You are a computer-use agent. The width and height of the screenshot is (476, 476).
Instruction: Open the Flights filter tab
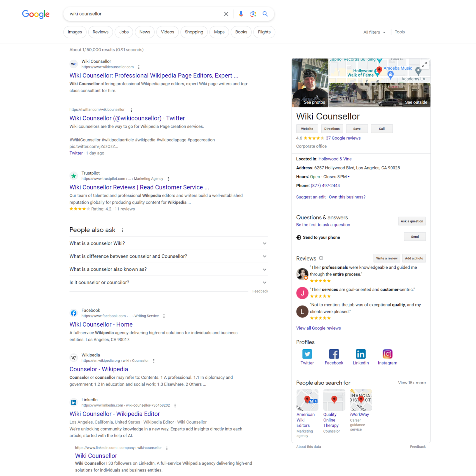pyautogui.click(x=264, y=32)
